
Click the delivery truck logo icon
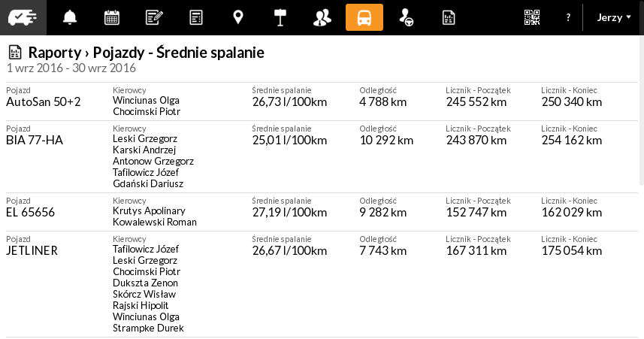(x=23, y=17)
